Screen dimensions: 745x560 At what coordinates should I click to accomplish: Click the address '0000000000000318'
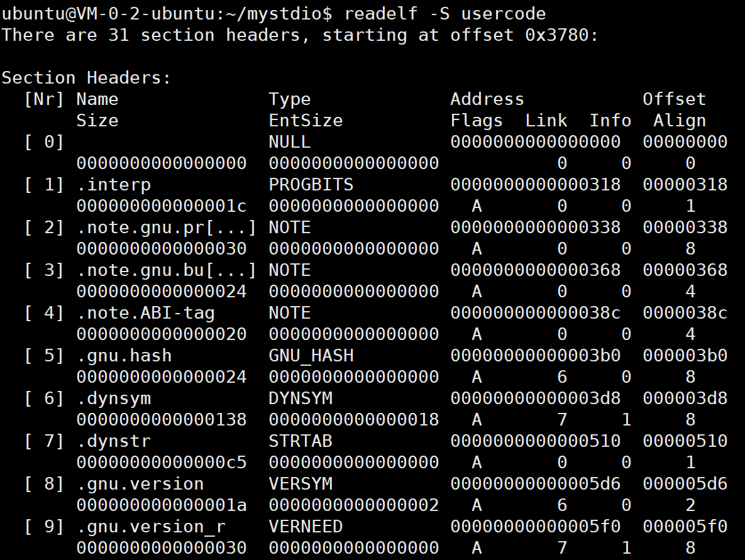535,184
